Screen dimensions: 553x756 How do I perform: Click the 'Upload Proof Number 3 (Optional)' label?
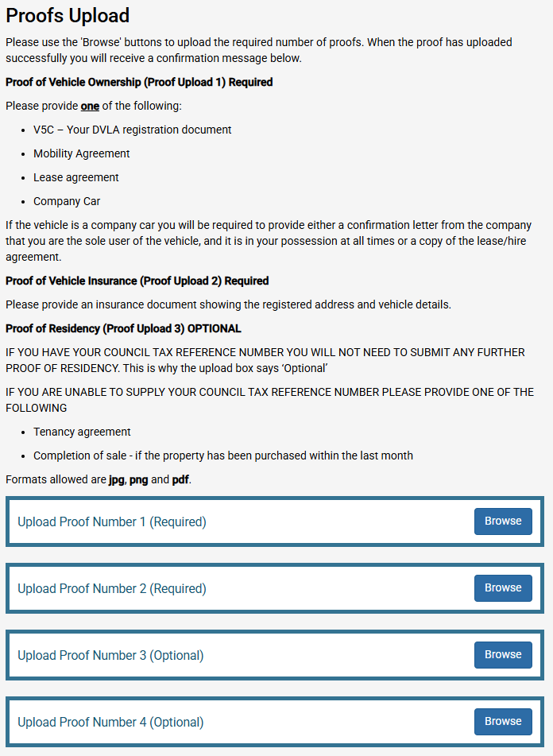click(110, 656)
